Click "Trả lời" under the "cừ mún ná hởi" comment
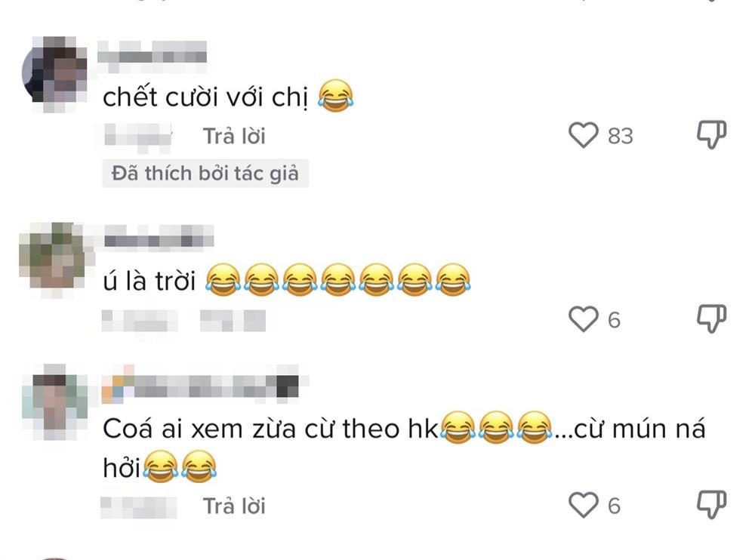 (234, 506)
